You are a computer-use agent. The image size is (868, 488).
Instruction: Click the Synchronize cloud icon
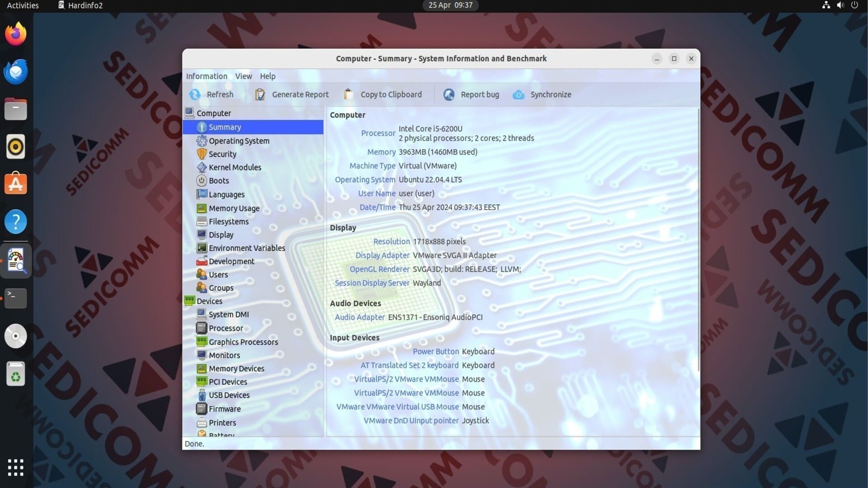(519, 94)
